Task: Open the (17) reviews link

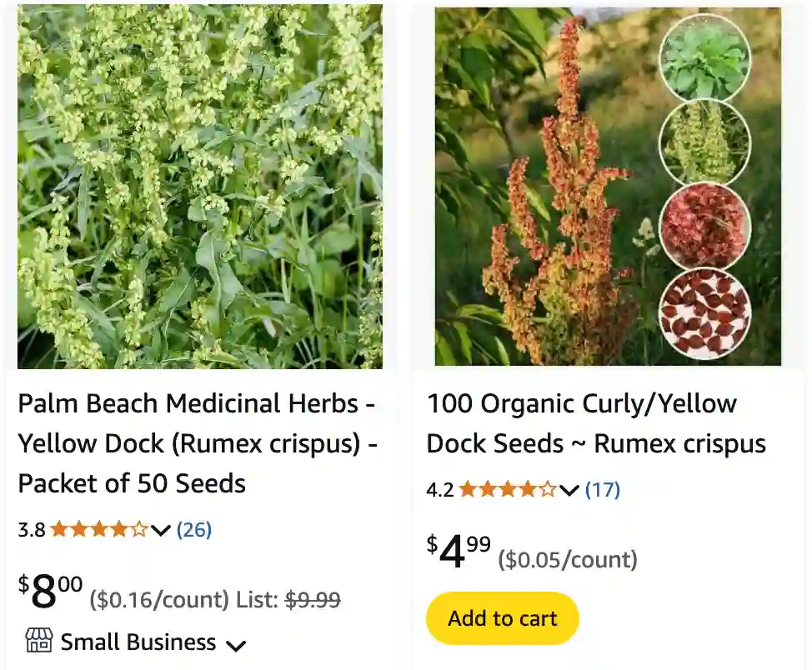Action: [x=604, y=490]
